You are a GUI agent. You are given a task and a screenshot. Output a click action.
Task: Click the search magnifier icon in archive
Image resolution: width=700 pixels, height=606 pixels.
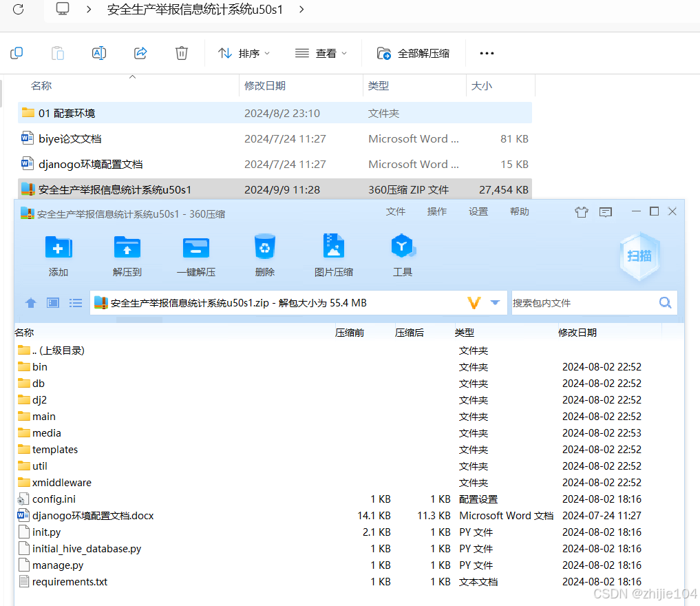(665, 303)
